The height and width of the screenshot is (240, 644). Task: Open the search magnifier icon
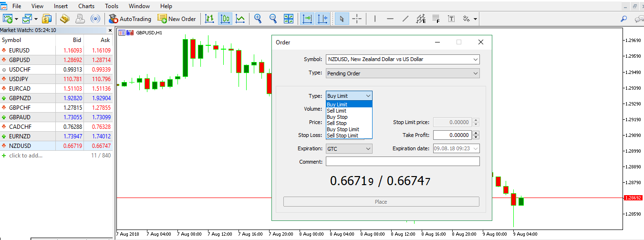pos(623,19)
